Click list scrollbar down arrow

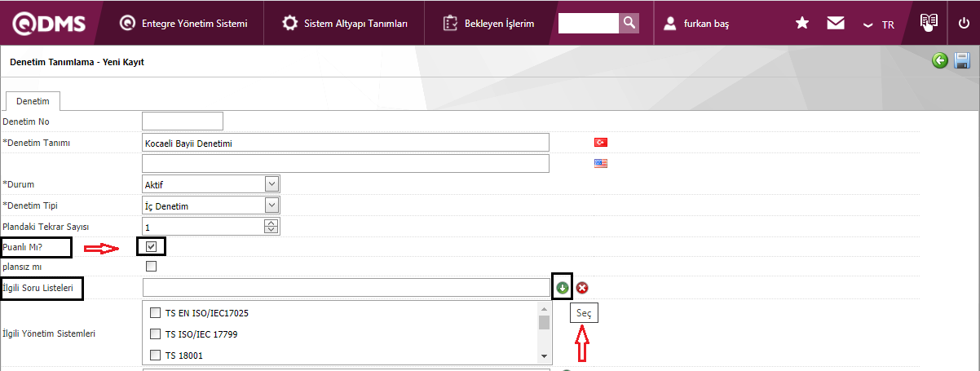pyautogui.click(x=544, y=356)
